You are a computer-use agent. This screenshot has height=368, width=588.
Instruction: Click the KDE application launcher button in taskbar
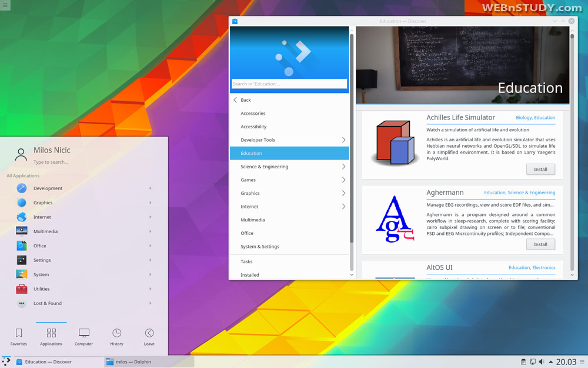point(6,362)
